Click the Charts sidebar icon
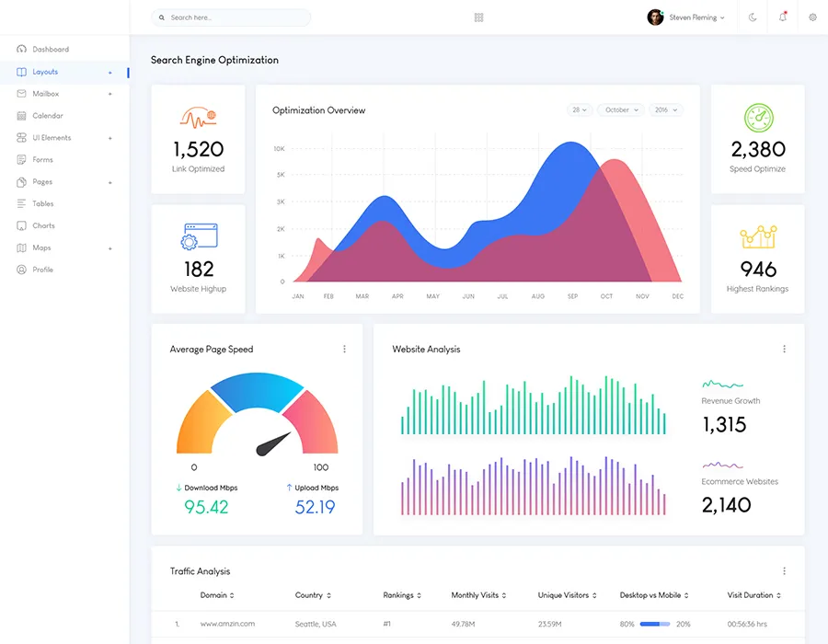This screenshot has width=828, height=644. (x=21, y=225)
